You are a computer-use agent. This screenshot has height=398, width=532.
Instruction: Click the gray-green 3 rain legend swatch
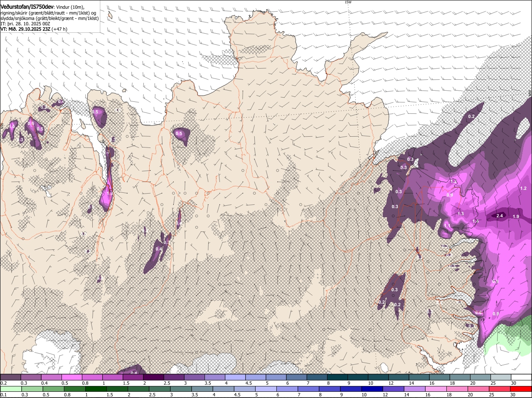[x=181, y=389]
